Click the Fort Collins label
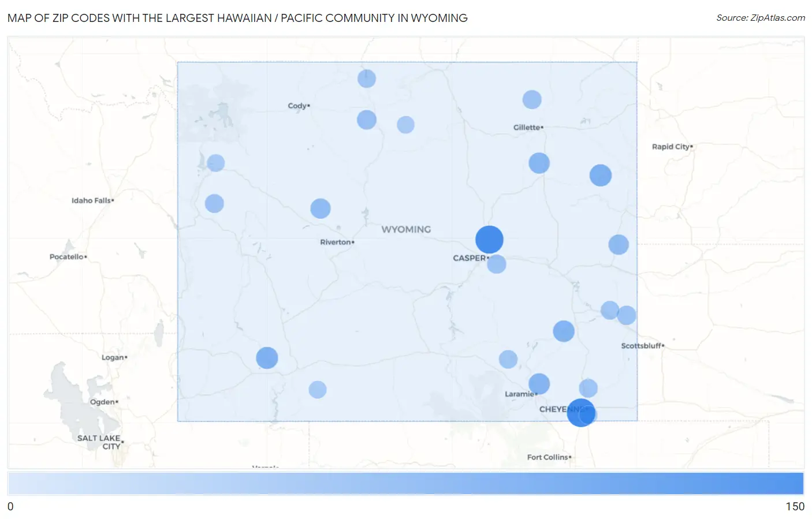Image resolution: width=812 pixels, height=519 pixels. (x=549, y=457)
